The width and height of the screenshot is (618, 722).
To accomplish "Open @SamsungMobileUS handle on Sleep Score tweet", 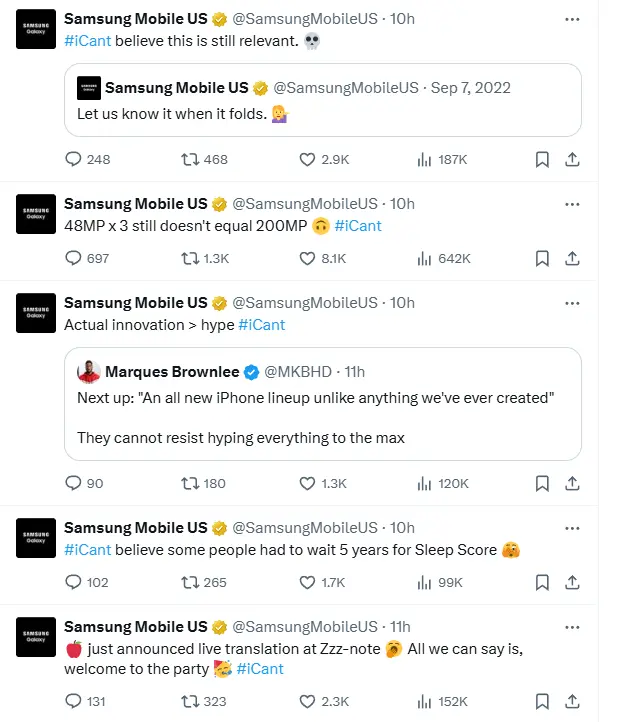I will coord(305,527).
